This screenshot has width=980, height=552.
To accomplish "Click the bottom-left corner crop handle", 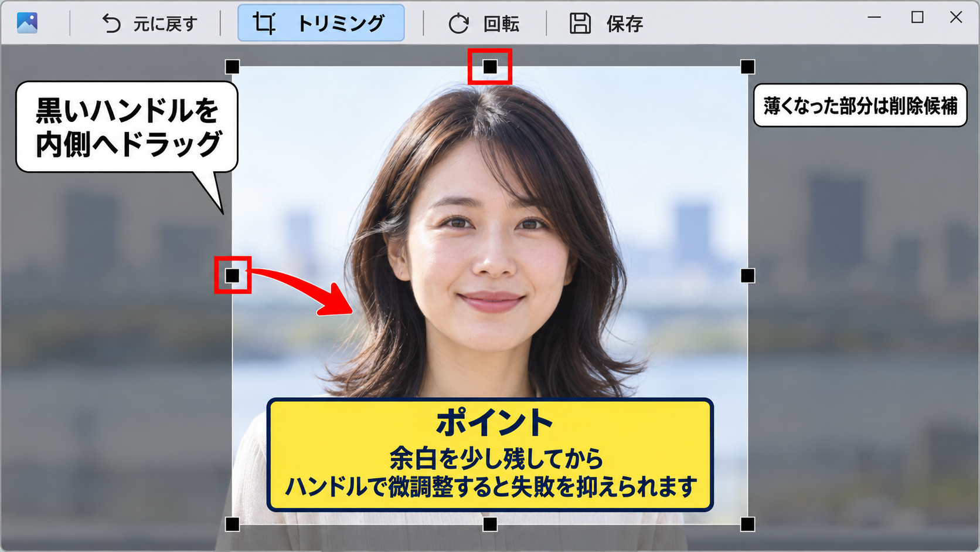I will click(233, 524).
